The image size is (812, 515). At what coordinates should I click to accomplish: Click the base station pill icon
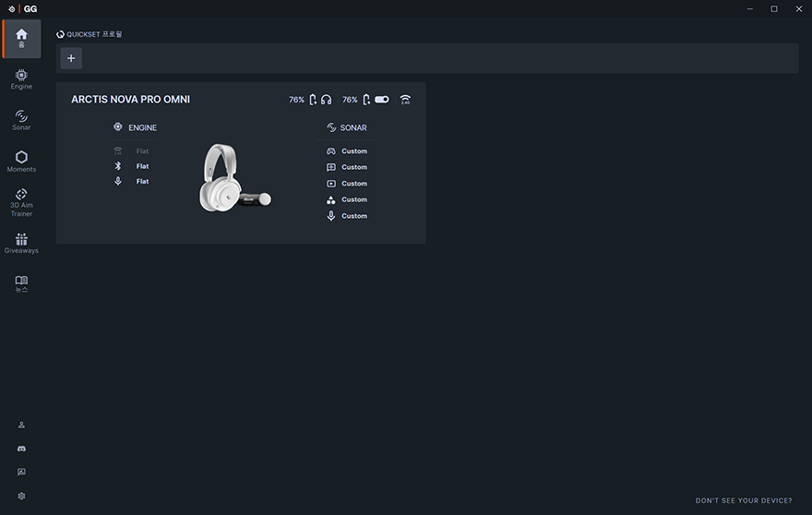(x=382, y=100)
